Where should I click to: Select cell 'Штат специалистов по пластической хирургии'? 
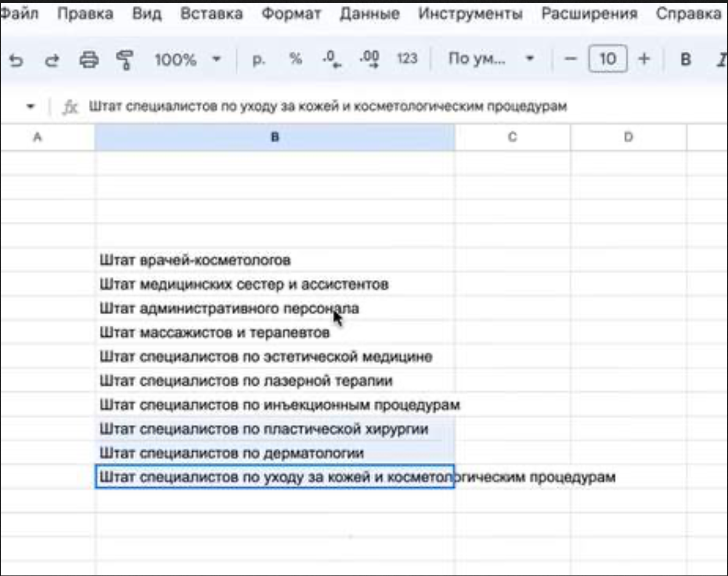[275, 429]
